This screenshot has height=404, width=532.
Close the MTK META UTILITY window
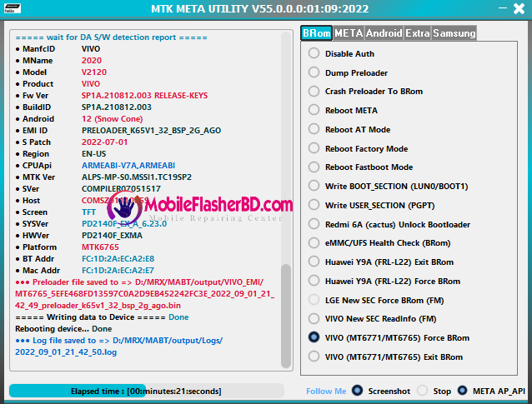click(519, 8)
